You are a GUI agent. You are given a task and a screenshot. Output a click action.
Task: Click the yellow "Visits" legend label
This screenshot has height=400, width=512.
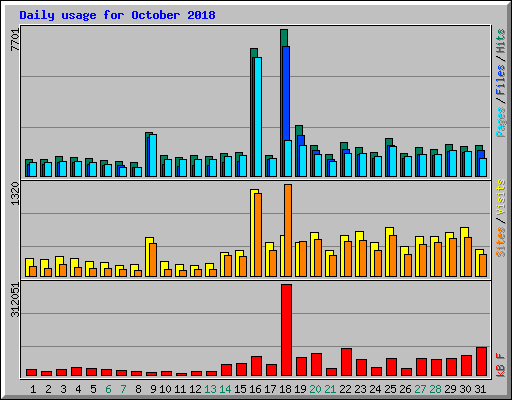point(501,197)
